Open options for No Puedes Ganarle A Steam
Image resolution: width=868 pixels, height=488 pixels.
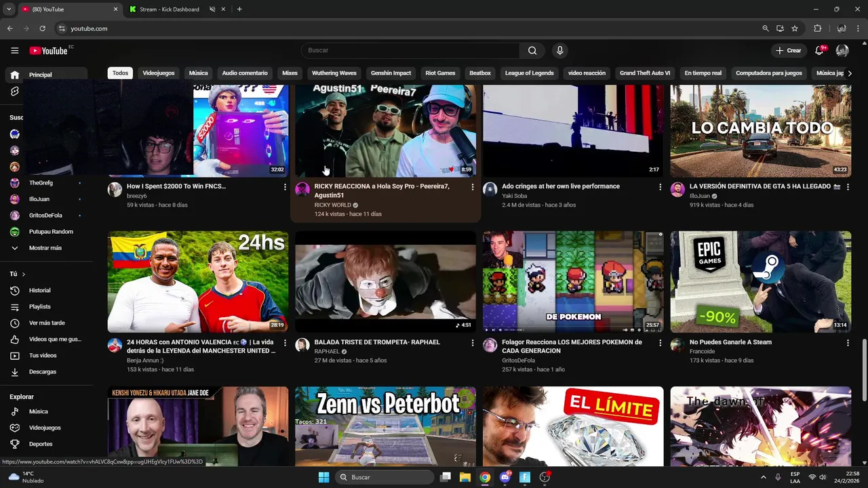coord(848,343)
